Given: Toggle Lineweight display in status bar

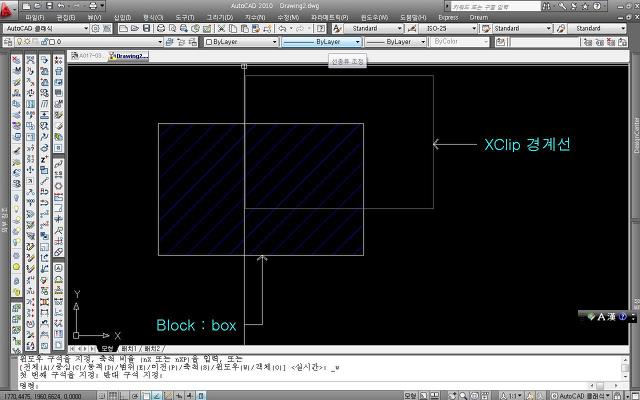Looking at the screenshot, I should tap(190, 396).
